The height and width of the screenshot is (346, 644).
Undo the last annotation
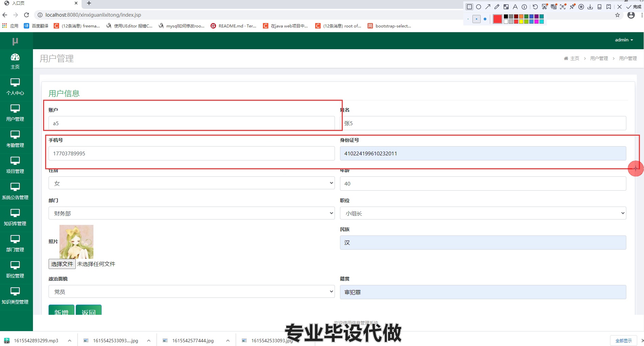(536, 7)
